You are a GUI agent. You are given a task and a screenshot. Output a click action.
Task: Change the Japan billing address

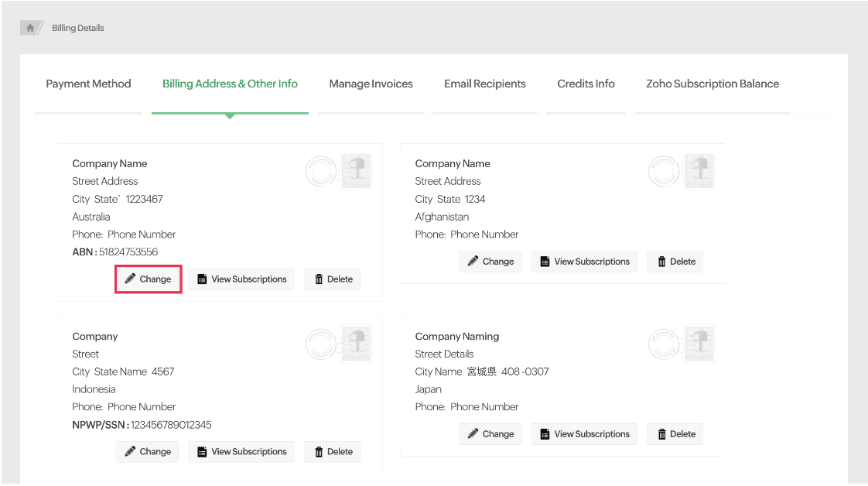[490, 434]
